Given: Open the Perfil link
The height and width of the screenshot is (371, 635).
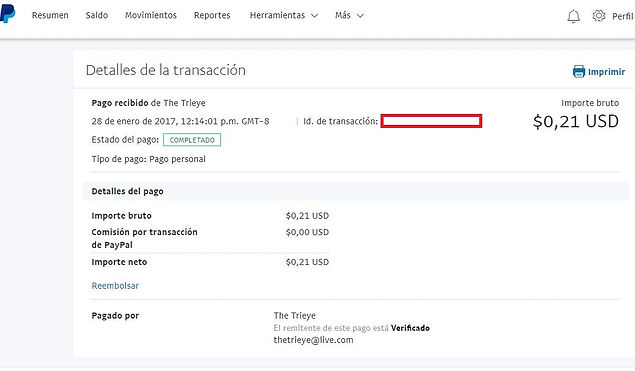Looking at the screenshot, I should tap(623, 16).
